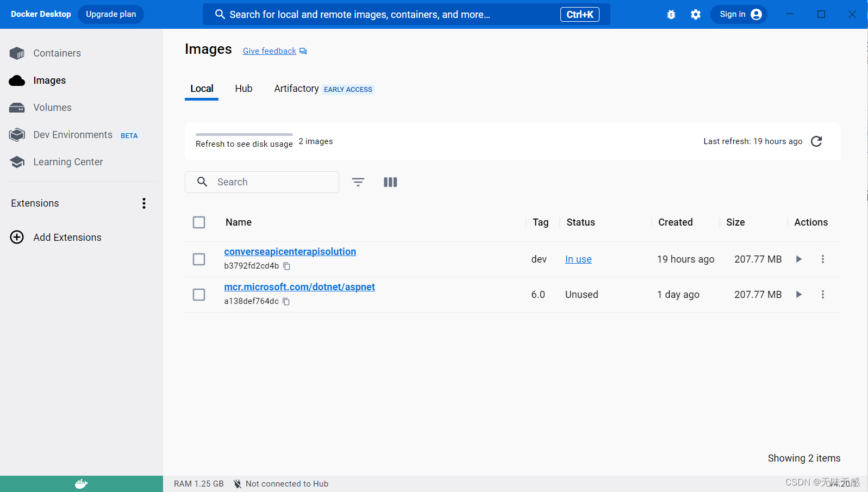Open the mcr.microsoft.com/dotnet/aspnet image link
This screenshot has height=492, width=868.
click(299, 287)
